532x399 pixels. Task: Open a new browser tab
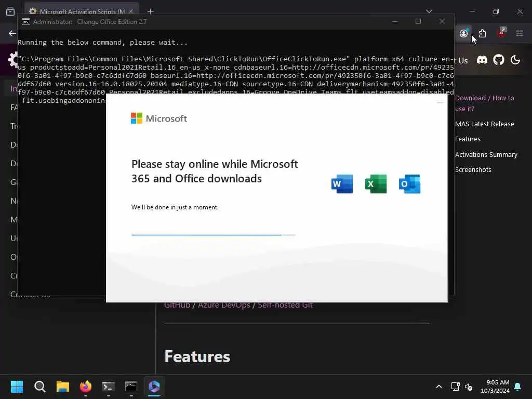150,11
